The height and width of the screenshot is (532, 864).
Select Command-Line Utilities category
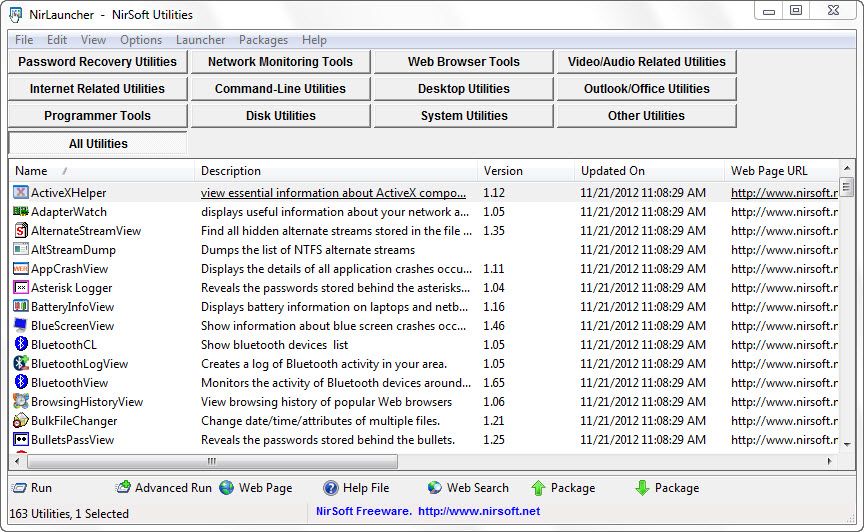pos(280,89)
